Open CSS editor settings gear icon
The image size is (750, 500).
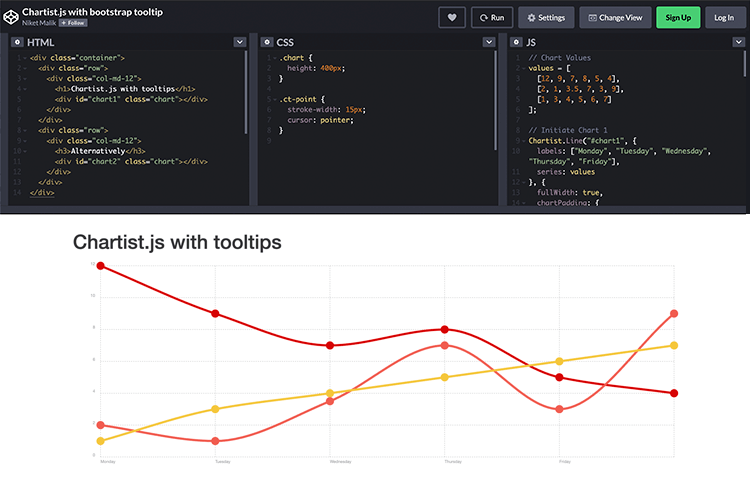267,42
